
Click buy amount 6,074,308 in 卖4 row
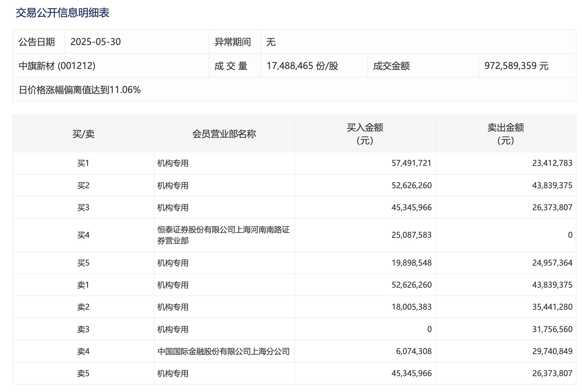point(413,352)
